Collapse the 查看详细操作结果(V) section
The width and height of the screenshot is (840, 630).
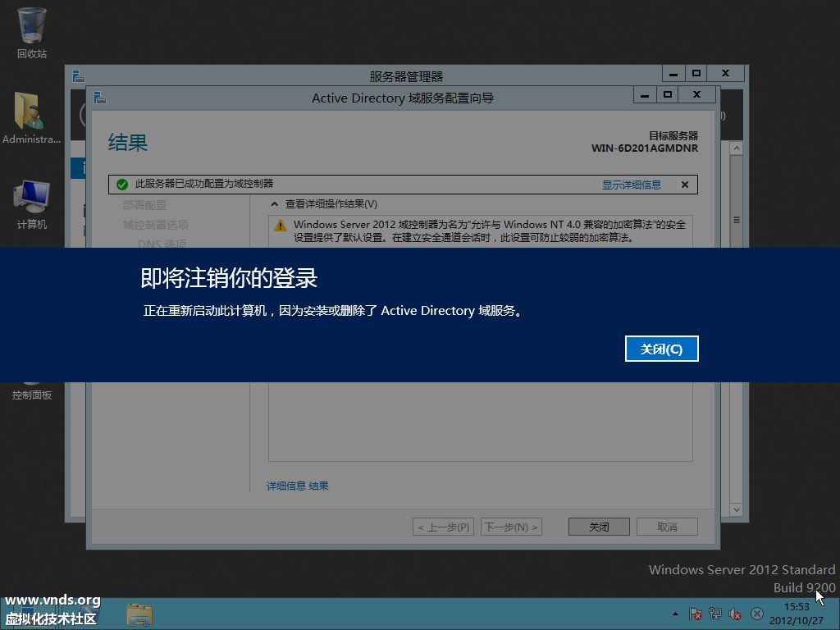coord(275,204)
